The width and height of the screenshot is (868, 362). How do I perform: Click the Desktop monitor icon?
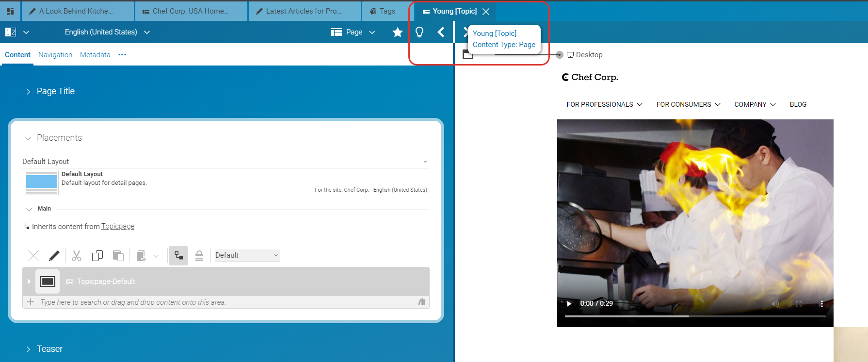point(570,55)
